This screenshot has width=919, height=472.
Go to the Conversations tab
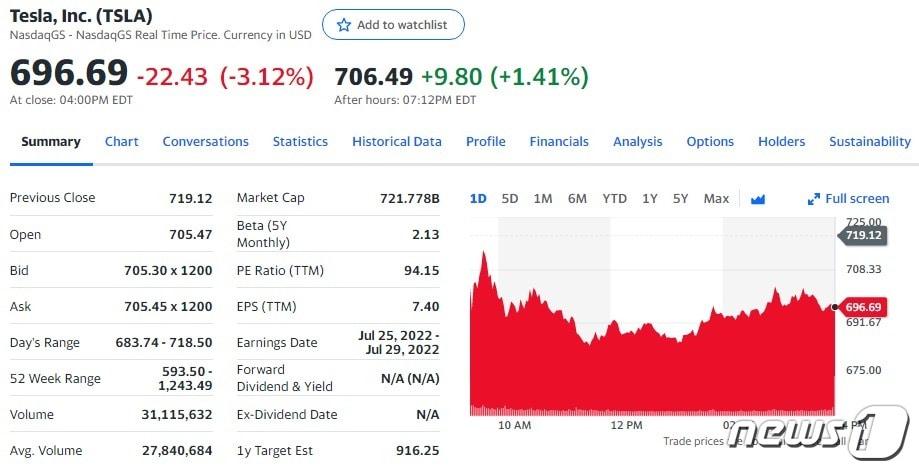(205, 142)
